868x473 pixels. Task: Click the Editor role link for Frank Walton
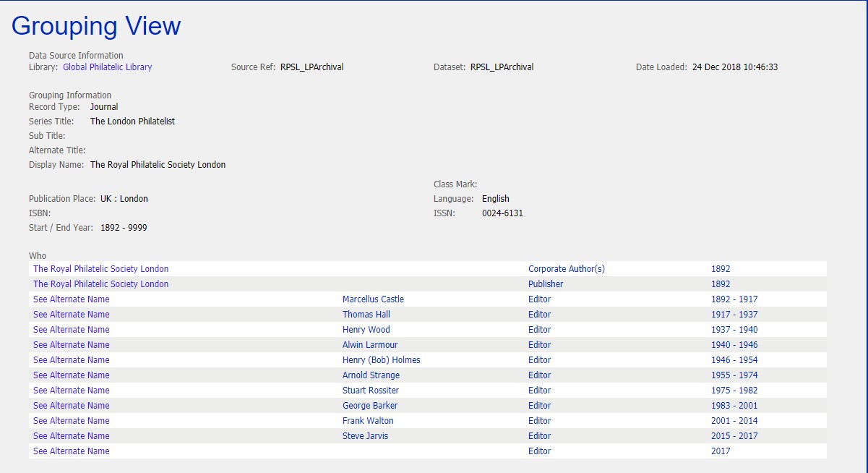539,421
